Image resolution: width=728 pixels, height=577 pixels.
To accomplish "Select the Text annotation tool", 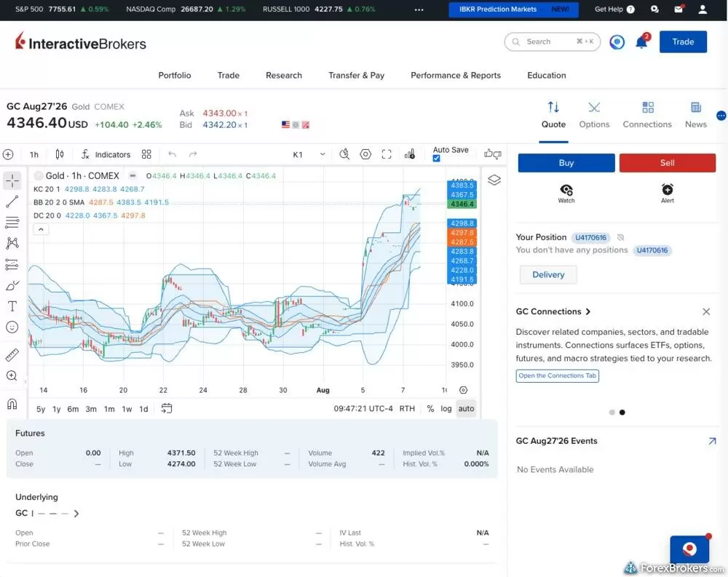I will [x=12, y=306].
